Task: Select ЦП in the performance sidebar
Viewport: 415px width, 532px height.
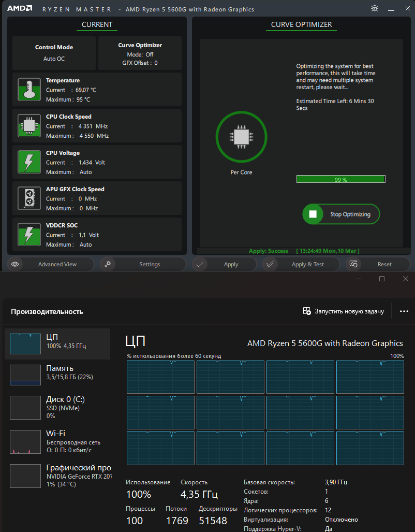Action: (57, 343)
